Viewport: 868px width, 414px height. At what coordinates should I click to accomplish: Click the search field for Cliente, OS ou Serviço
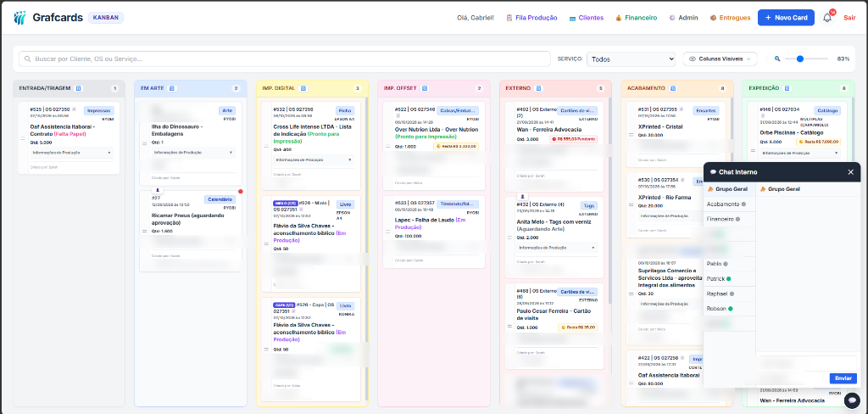285,59
